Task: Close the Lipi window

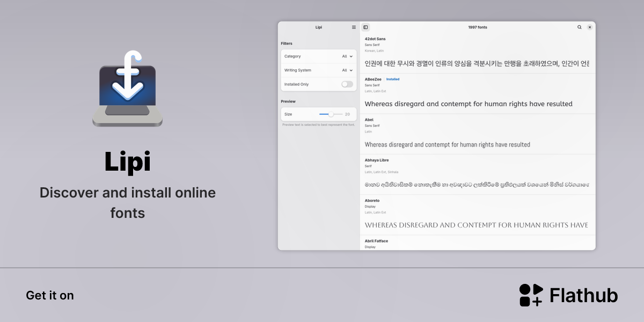Action: [589, 27]
